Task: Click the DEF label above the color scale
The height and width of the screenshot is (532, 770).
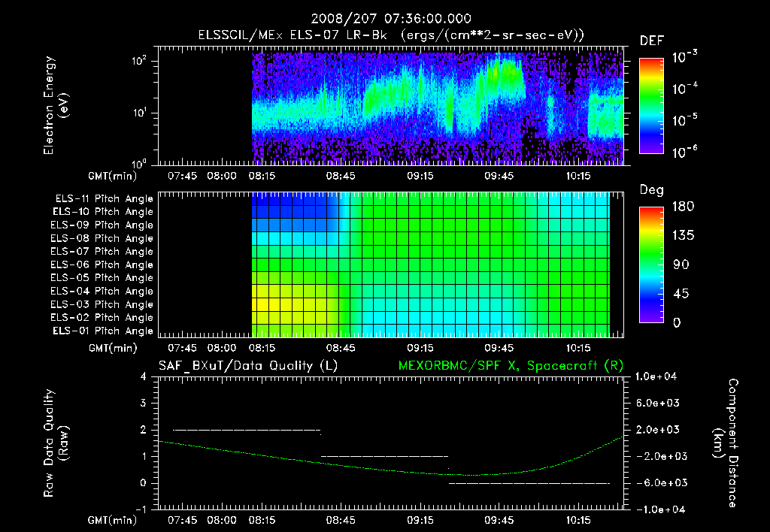Action: pos(652,41)
